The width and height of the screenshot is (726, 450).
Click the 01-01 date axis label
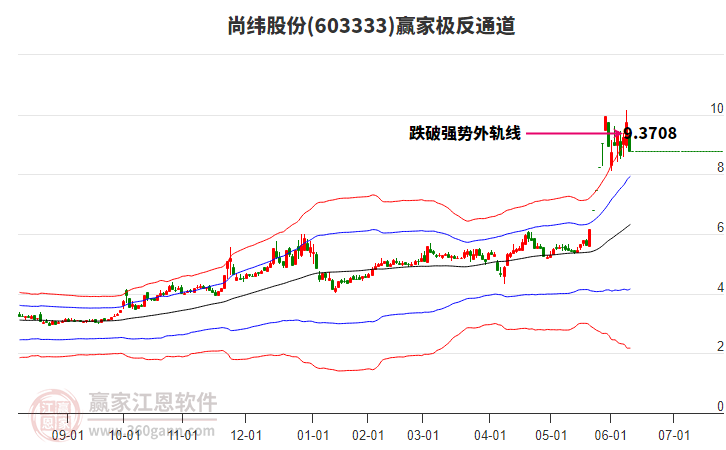coord(313,436)
